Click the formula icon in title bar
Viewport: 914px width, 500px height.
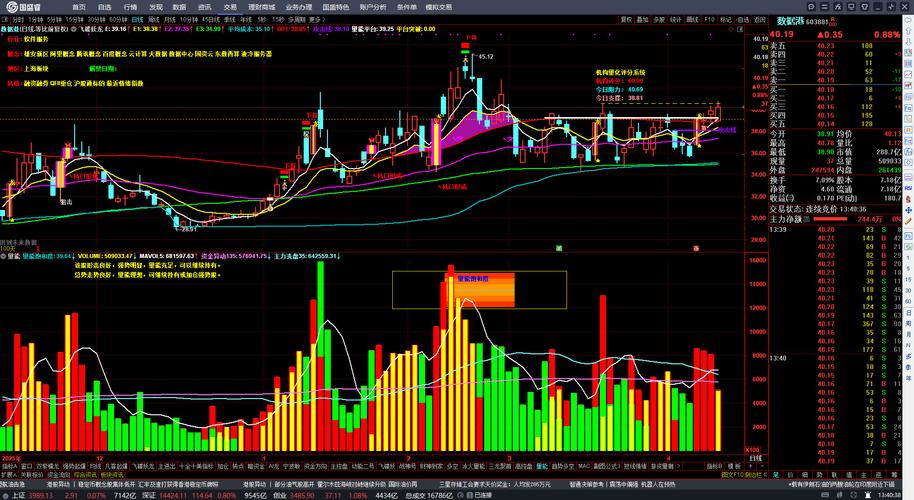(x=838, y=7)
